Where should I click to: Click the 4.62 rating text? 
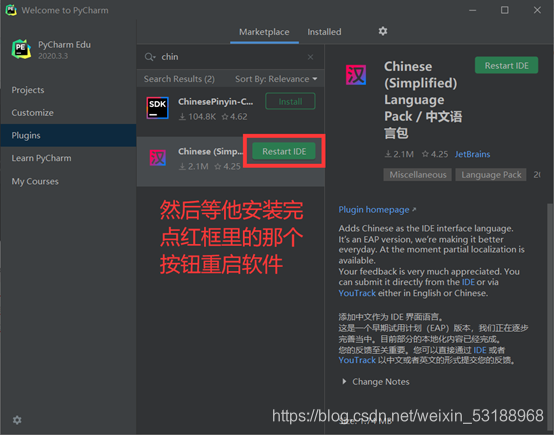coord(234,117)
